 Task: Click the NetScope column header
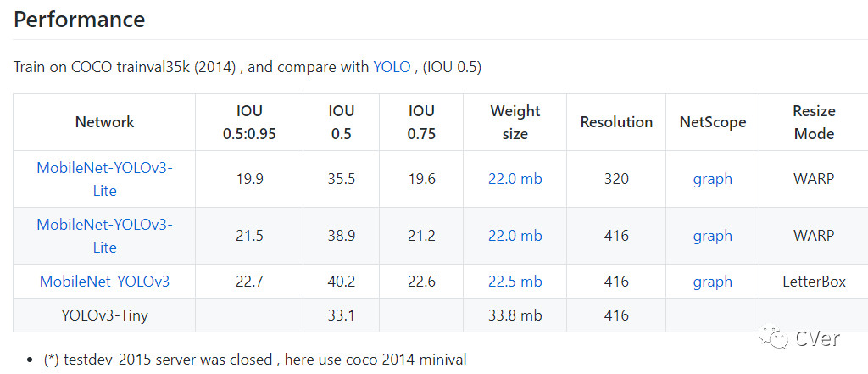click(712, 122)
